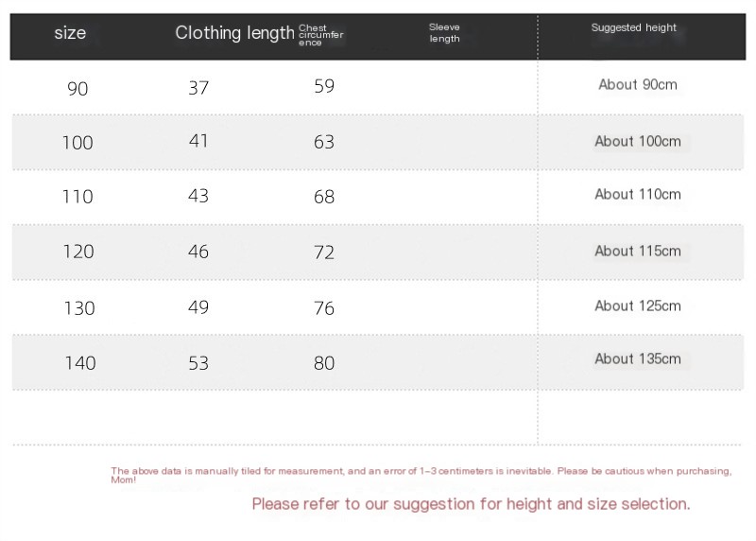
Task: Click the 'About 115cm' suggested height
Action: [x=638, y=252]
